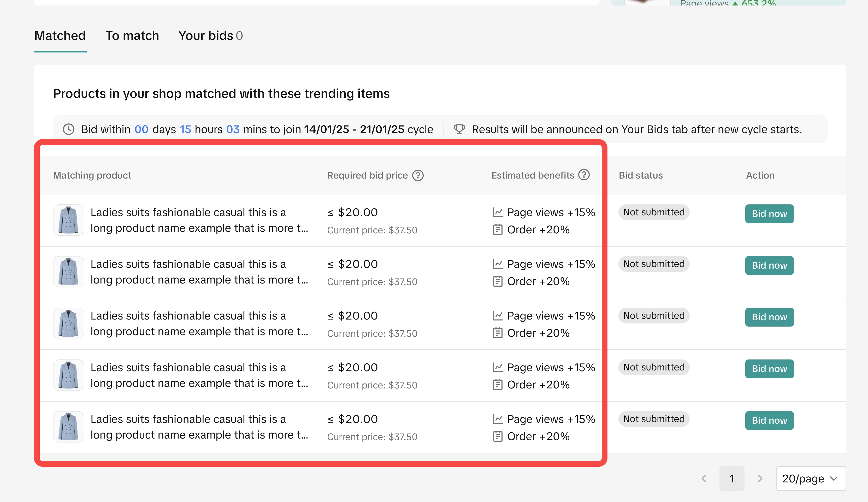Screen dimensions: 868x502
Task: Go to previous page arrow
Action: pos(704,478)
